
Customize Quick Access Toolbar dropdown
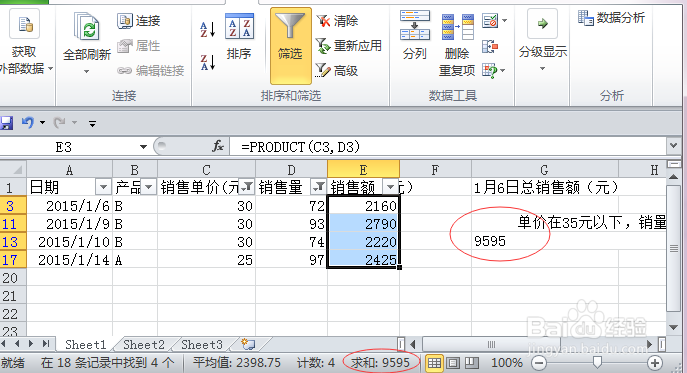pos(92,124)
